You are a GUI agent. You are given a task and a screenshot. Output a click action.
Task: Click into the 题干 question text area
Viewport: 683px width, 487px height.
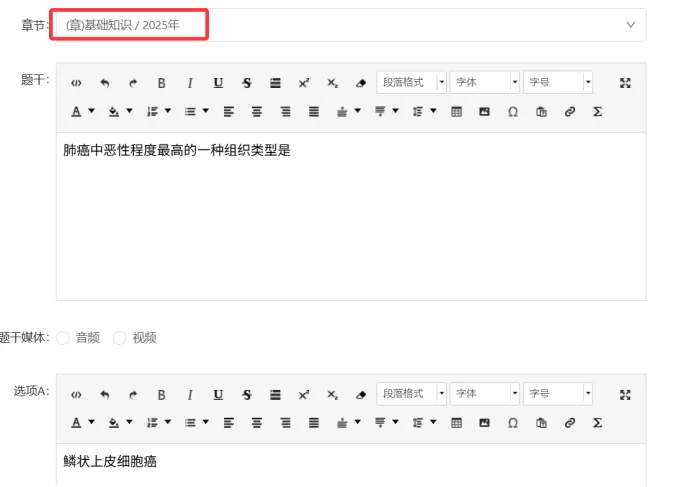351,216
